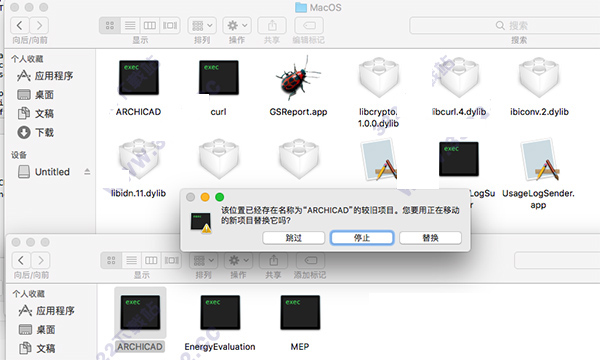Eject the Untitled device
Image resolution: width=600 pixels, height=360 pixels.
[x=87, y=172]
